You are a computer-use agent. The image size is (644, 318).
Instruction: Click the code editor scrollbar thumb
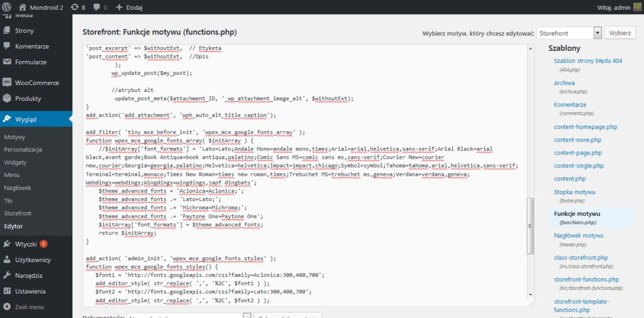coord(530,225)
